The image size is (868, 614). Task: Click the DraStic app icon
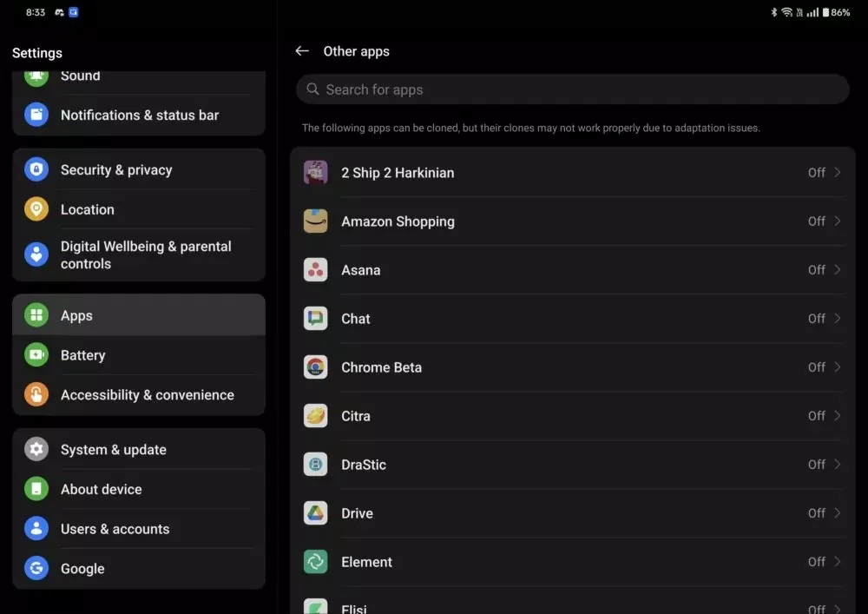tap(315, 465)
